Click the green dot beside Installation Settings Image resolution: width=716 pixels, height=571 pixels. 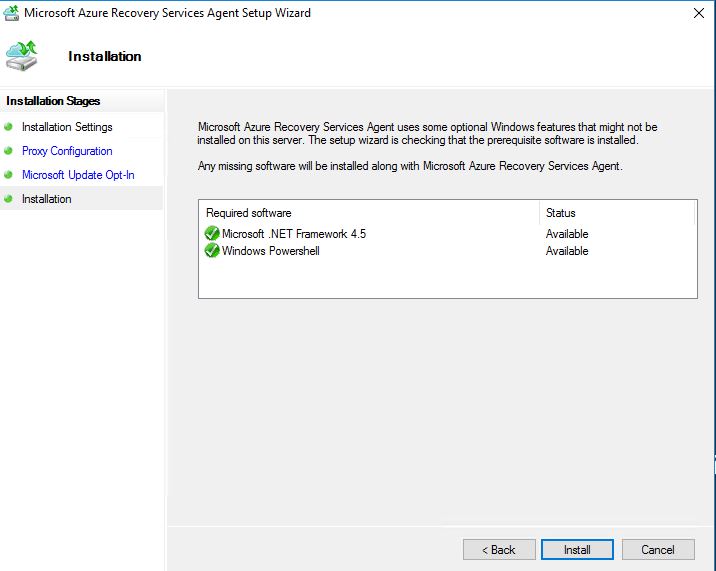8,127
